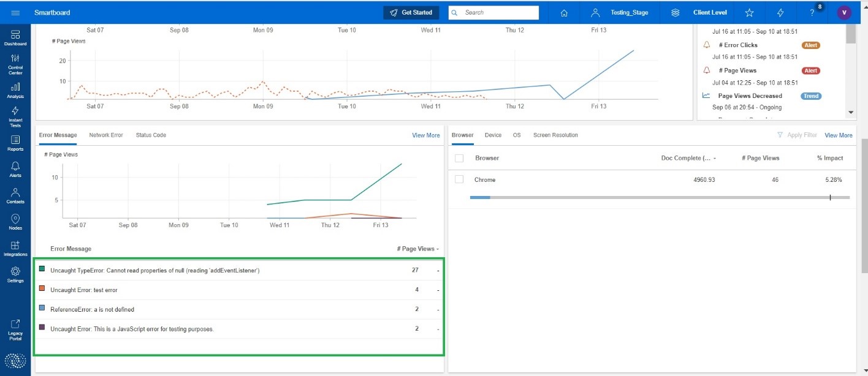
Task: Open Settings gear in sidebar
Action: [15, 275]
